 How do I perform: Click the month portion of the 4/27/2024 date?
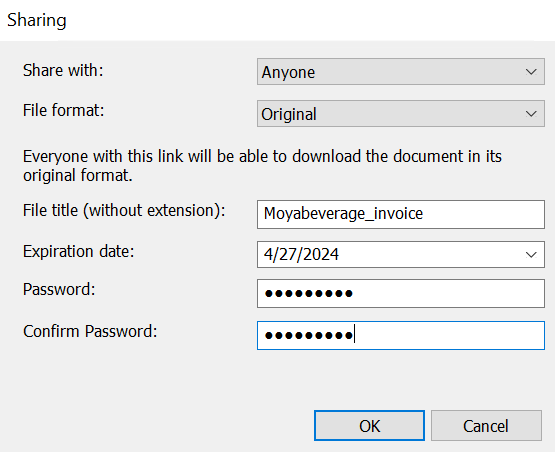pyautogui.click(x=268, y=254)
